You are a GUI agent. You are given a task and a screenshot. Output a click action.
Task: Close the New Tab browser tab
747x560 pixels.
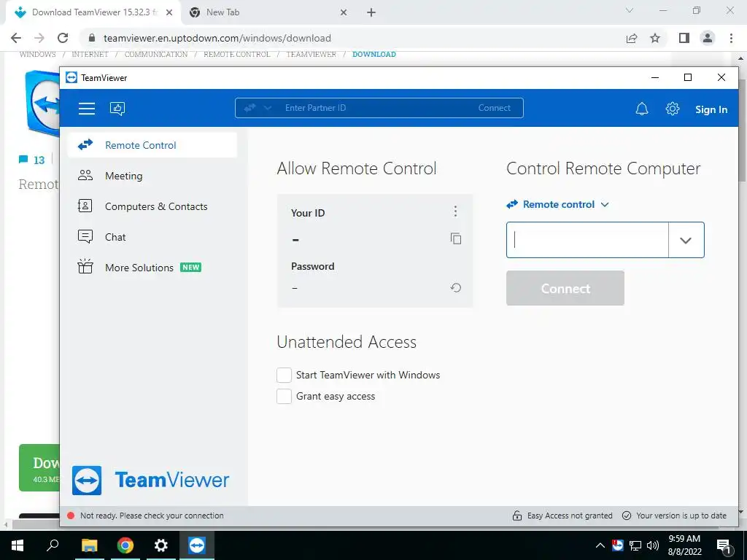[x=344, y=12]
